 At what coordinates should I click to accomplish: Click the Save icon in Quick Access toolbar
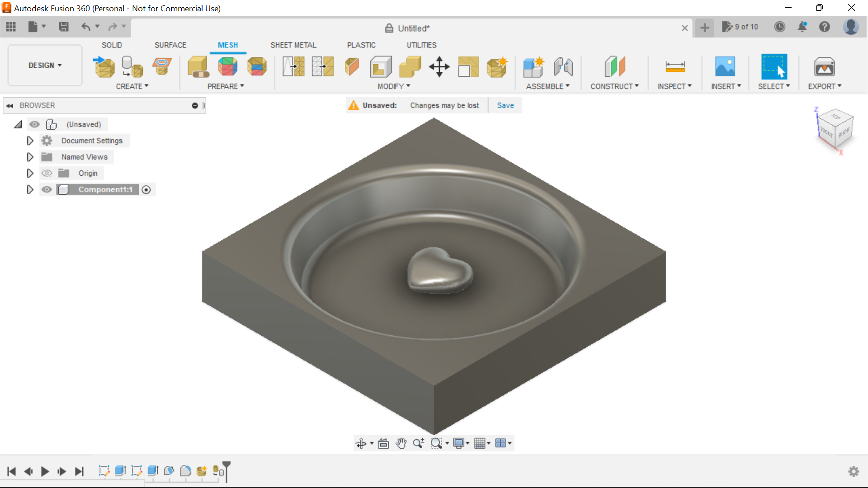click(63, 27)
